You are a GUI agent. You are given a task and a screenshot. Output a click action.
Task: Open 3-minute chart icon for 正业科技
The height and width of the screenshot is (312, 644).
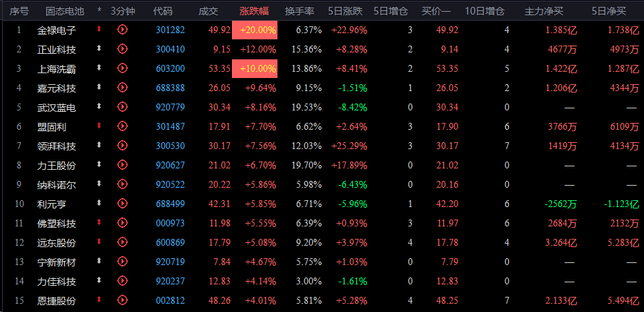point(122,49)
